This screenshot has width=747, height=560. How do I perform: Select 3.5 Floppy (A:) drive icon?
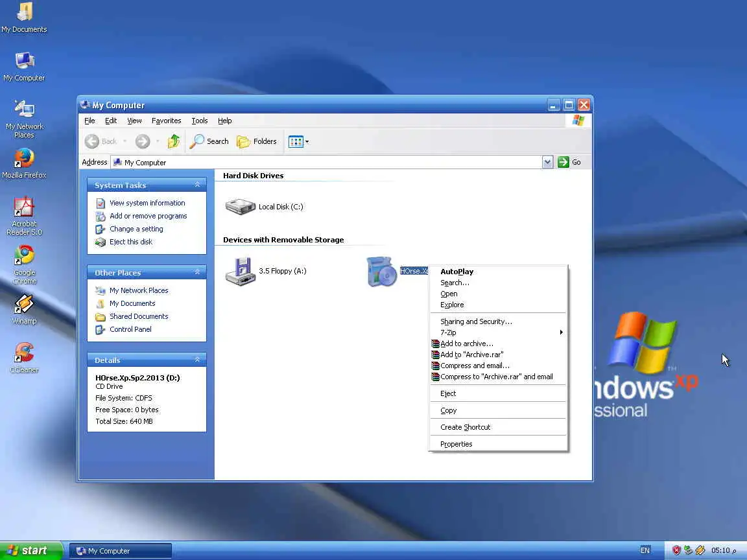241,271
